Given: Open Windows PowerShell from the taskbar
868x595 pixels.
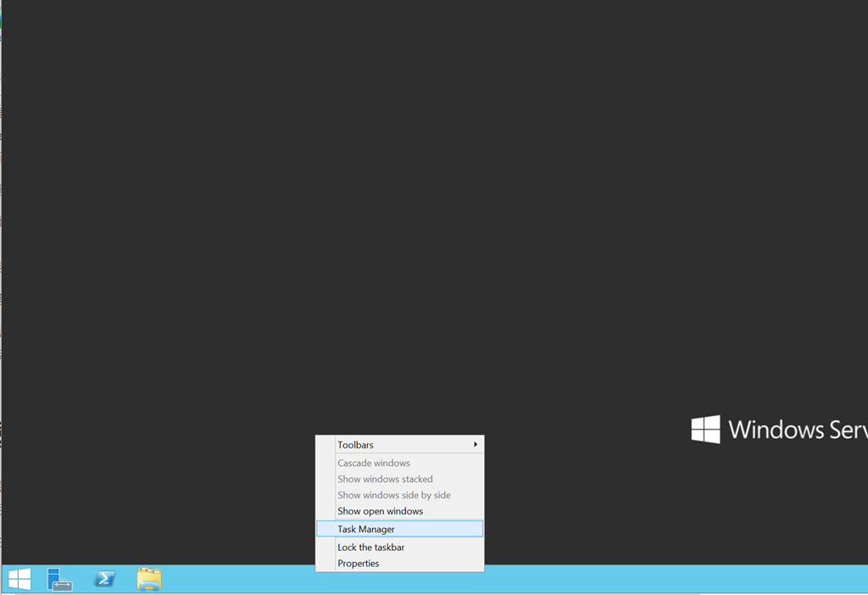Looking at the screenshot, I should tap(104, 579).
